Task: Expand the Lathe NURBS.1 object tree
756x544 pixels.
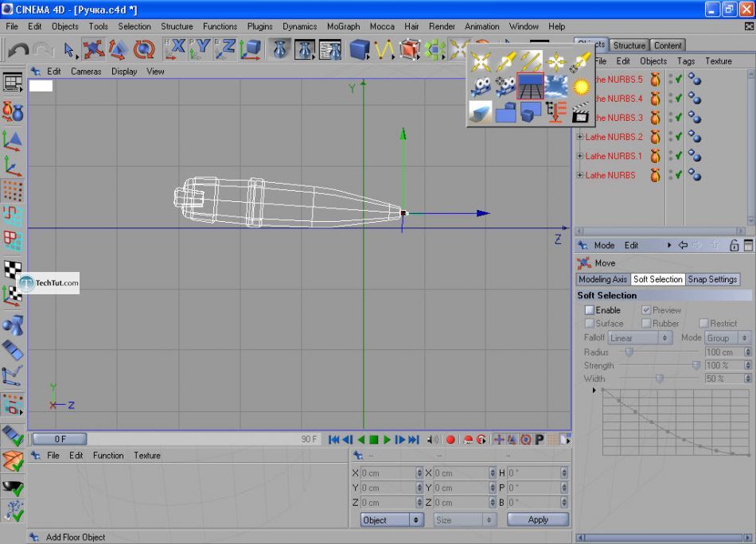Action: click(x=580, y=156)
